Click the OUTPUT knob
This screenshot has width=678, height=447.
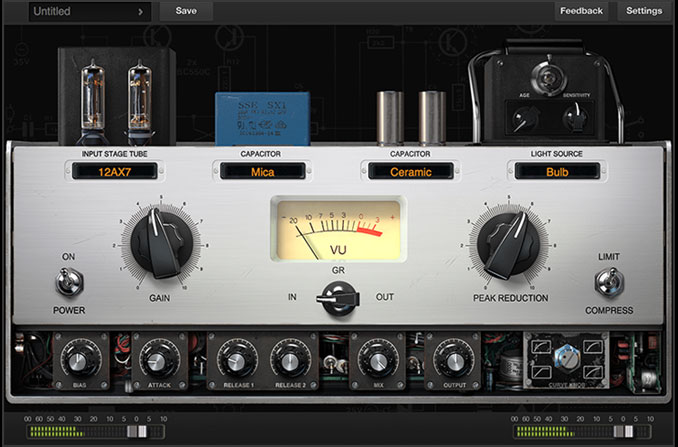tap(454, 361)
